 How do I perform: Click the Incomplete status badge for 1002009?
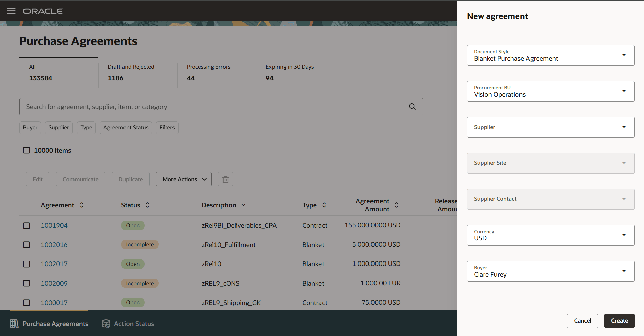[x=140, y=283]
